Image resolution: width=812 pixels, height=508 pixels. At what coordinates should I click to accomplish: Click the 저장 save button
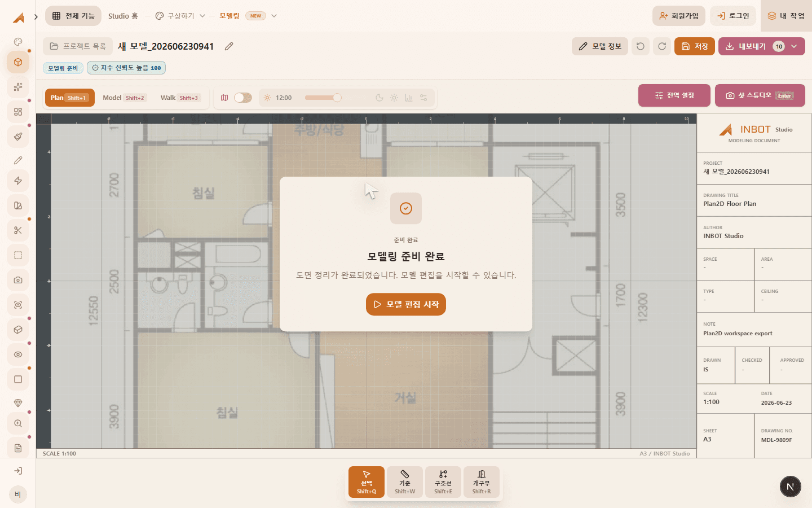point(695,46)
